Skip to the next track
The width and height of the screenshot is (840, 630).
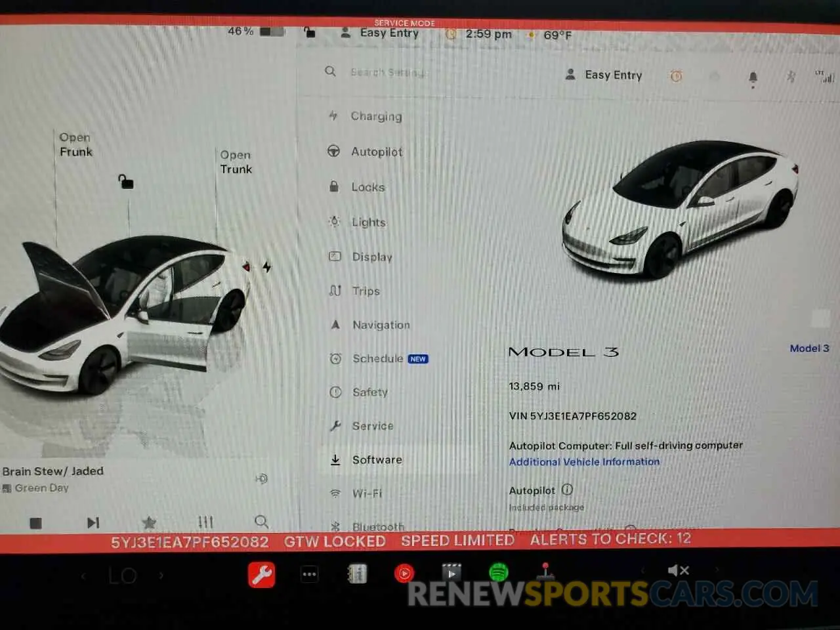click(93, 522)
